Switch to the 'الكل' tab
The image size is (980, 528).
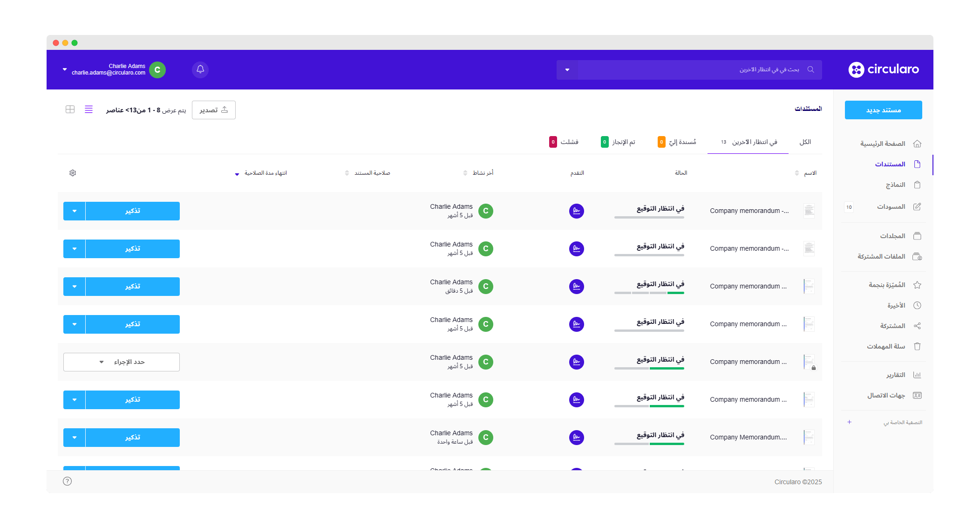[x=805, y=142]
